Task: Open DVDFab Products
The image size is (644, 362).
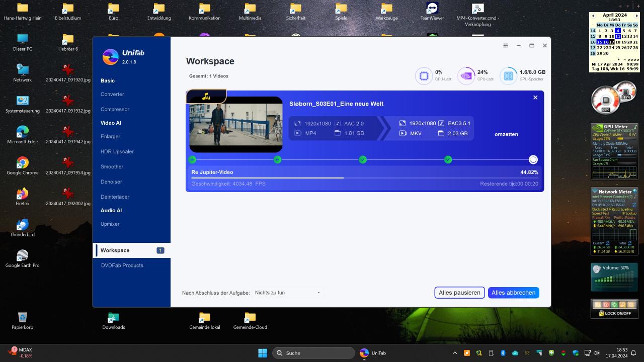Action: click(122, 265)
